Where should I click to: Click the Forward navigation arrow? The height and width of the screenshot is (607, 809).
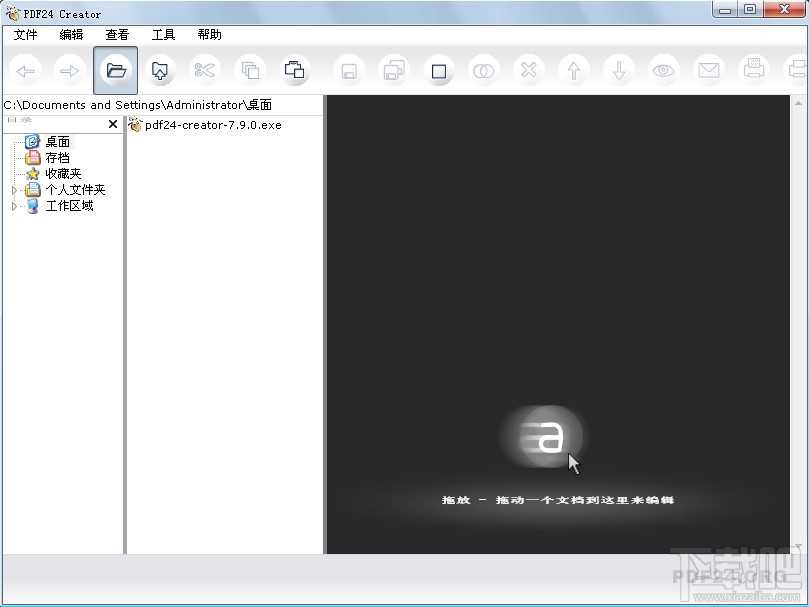point(69,70)
